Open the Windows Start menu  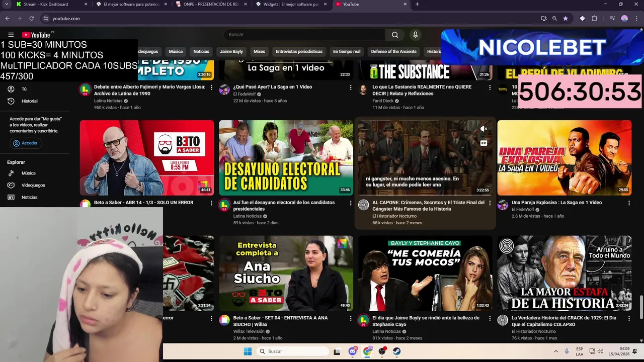(x=248, y=351)
